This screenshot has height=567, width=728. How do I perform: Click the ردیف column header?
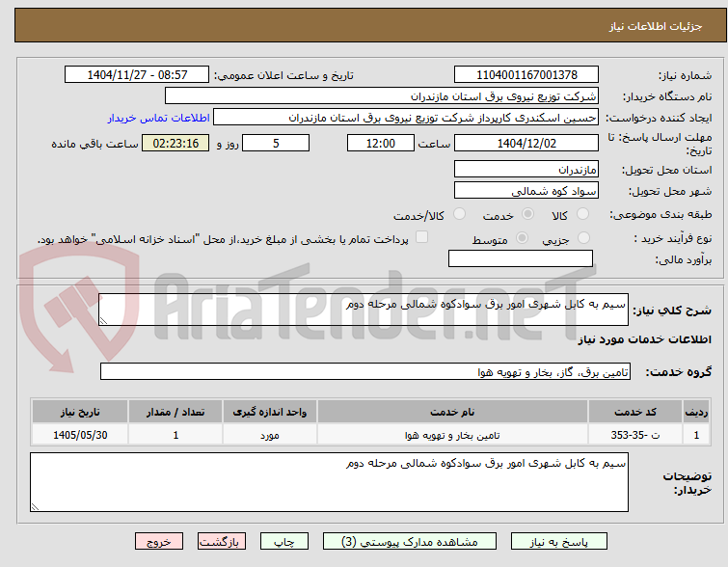coord(696,412)
